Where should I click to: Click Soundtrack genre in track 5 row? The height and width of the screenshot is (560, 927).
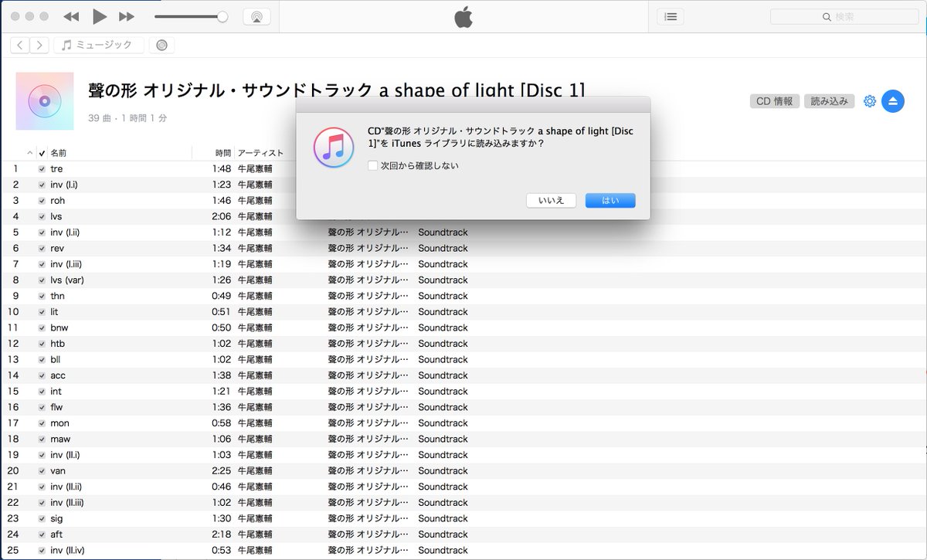click(443, 232)
